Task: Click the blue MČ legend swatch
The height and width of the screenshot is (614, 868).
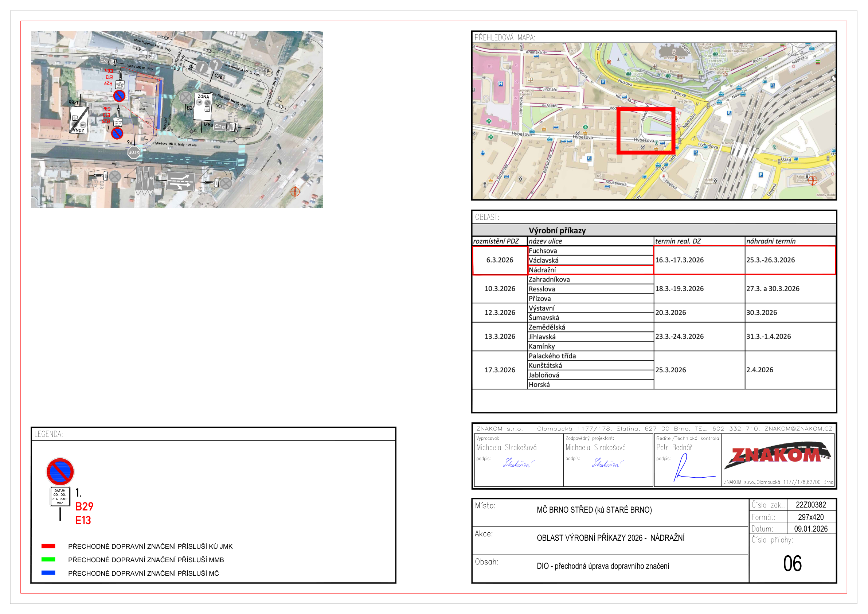Action: (x=48, y=573)
